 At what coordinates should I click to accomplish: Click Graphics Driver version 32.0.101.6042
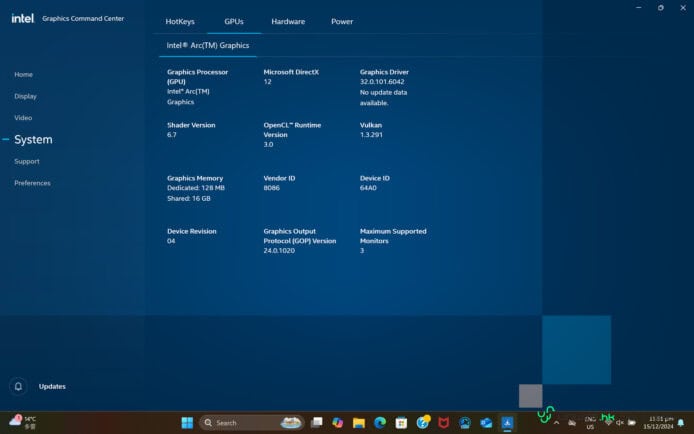coord(382,82)
